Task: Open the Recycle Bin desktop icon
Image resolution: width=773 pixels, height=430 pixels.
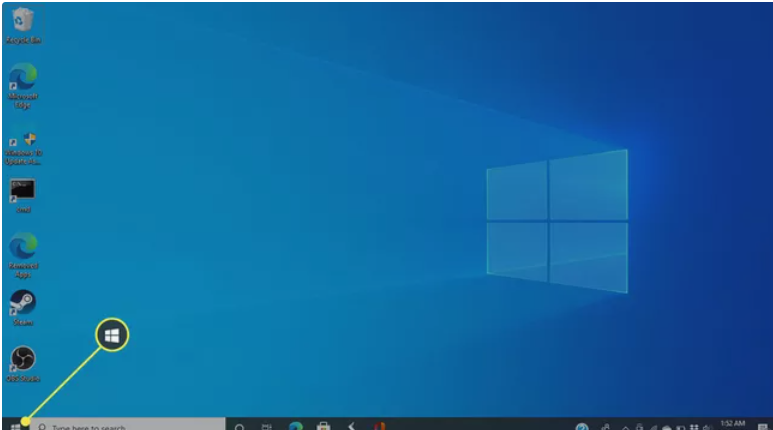Action: coord(23,25)
